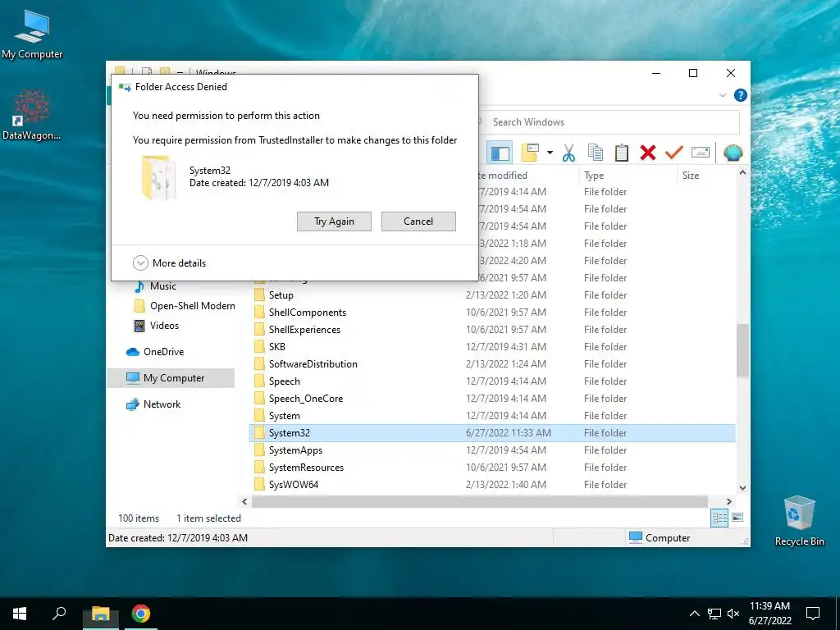The height and width of the screenshot is (630, 840).
Task: Open dropdown arrow beside folder options icon
Action: (550, 153)
